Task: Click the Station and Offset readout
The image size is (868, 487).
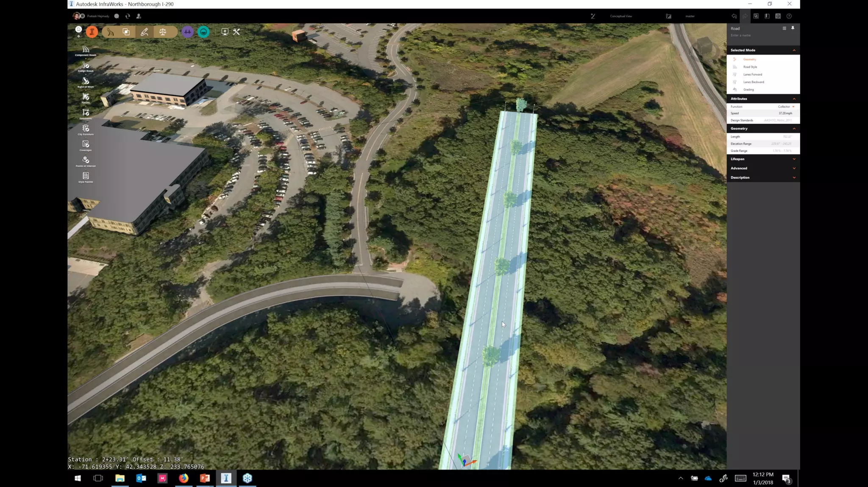Action: [x=125, y=459]
